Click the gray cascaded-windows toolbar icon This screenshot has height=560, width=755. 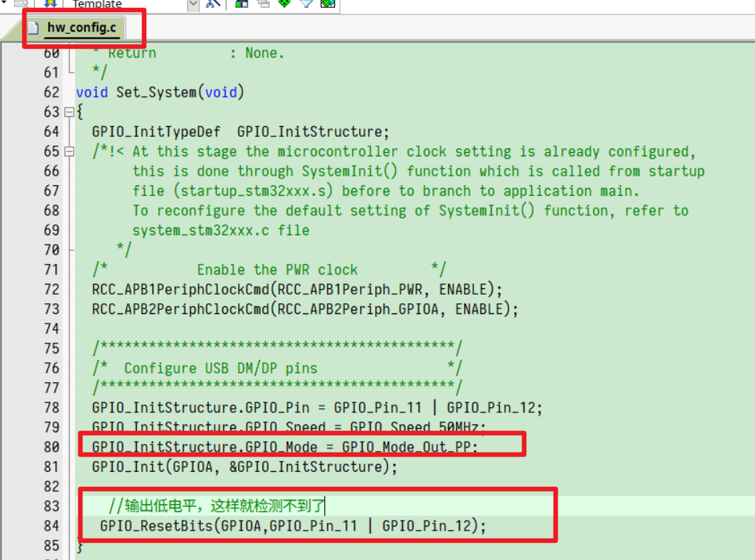[262, 4]
